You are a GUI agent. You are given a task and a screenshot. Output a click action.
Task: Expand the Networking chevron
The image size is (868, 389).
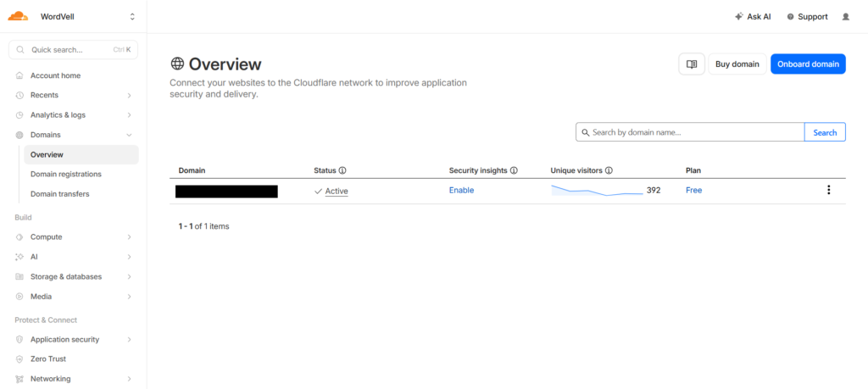129,379
